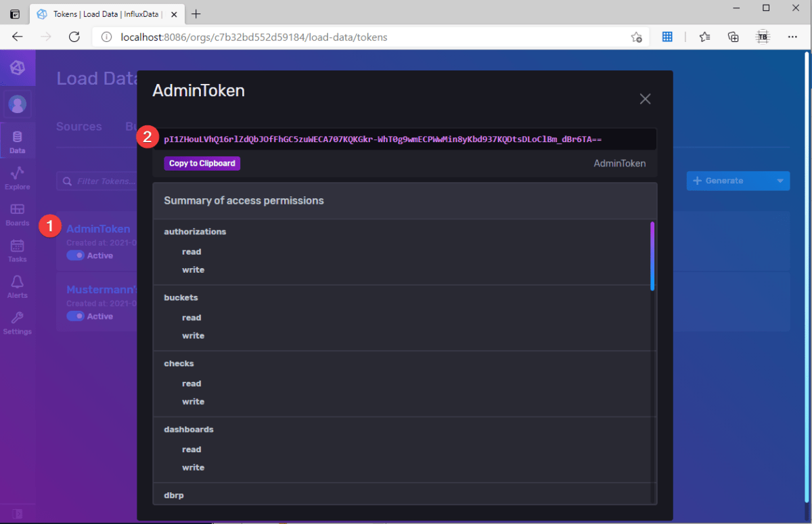Image resolution: width=812 pixels, height=524 pixels.
Task: Open the user account avatar icon
Action: point(18,104)
